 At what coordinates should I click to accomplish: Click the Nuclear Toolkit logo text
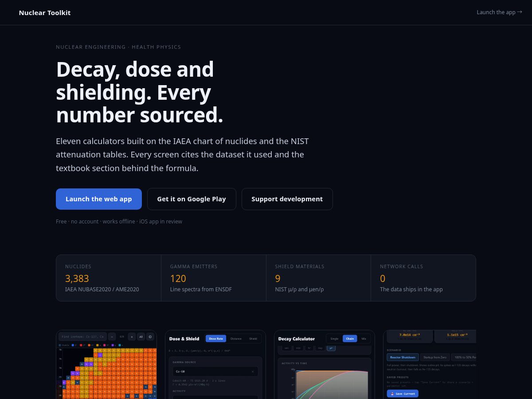coord(45,12)
